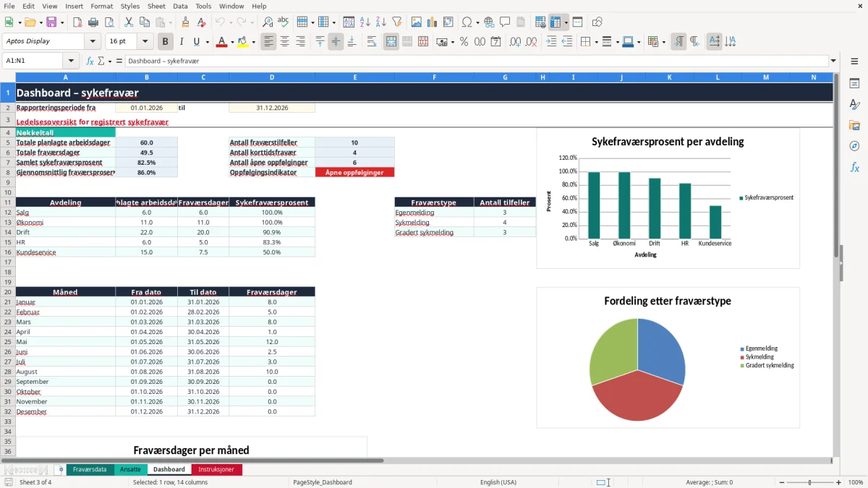
Task: Run the Spelling check icon
Action: pyautogui.click(x=283, y=22)
